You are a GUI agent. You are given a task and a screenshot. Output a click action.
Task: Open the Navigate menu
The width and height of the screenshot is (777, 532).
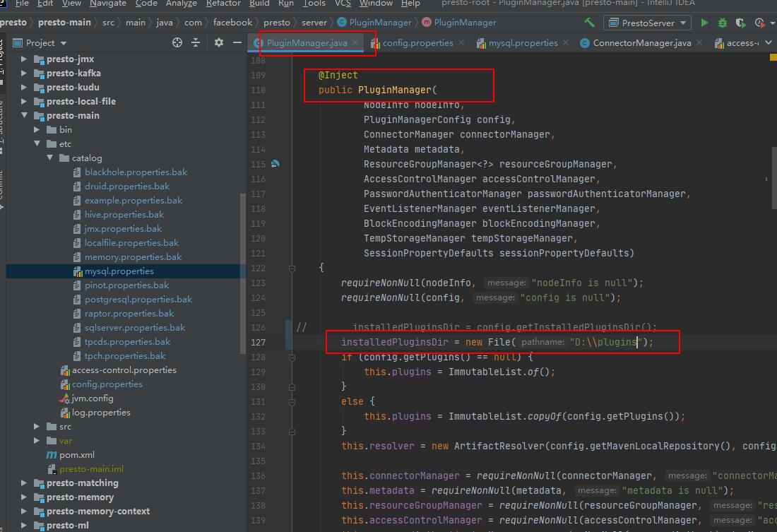[x=108, y=4]
